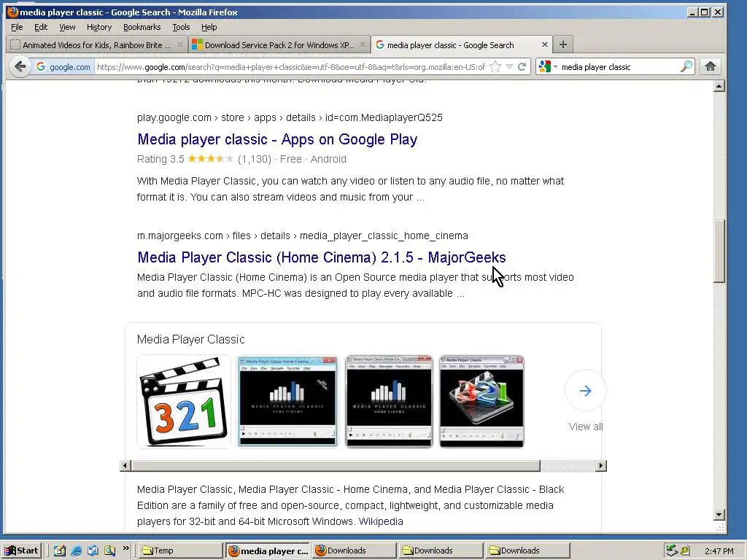The width and height of the screenshot is (747, 560).
Task: Show more Quick Launch icons via chevron
Action: point(125,548)
